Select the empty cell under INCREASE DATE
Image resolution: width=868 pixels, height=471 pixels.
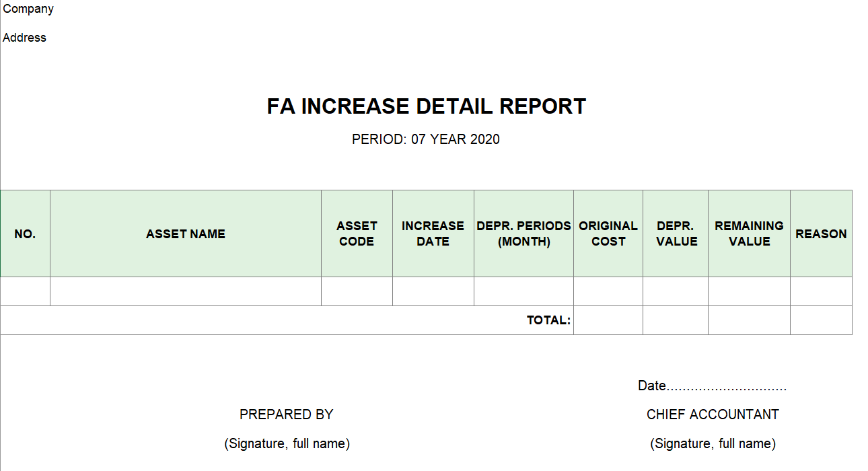pos(433,291)
